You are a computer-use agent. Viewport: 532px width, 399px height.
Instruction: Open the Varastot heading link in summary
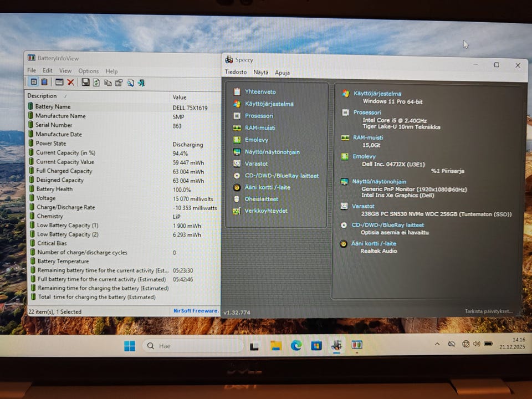363,206
